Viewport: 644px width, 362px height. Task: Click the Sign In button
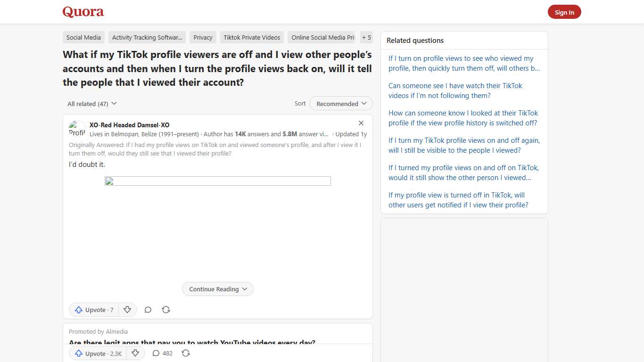[x=564, y=12]
